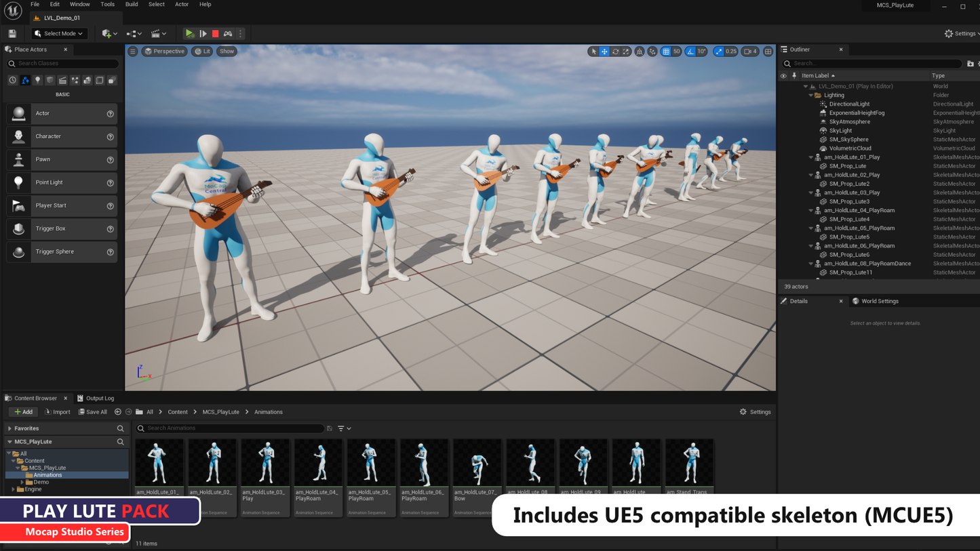
Task: Click the Add button in the Content Browser
Action: tap(22, 411)
